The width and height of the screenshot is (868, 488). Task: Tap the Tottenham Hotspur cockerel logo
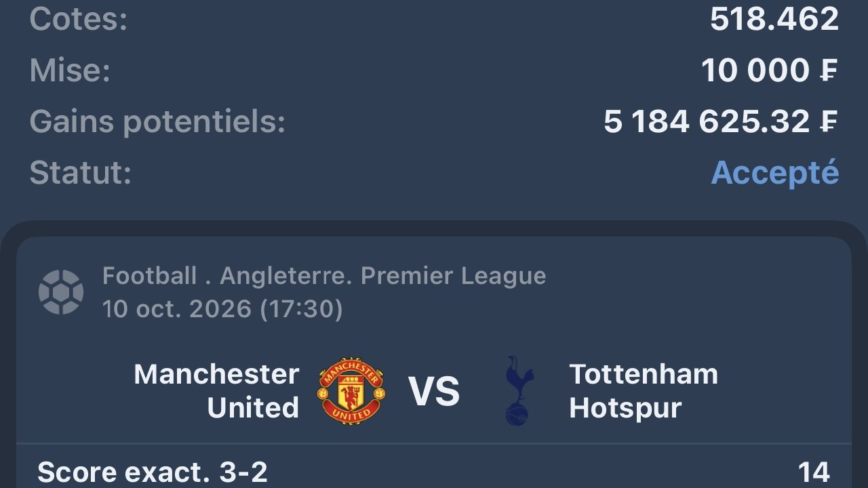click(520, 391)
